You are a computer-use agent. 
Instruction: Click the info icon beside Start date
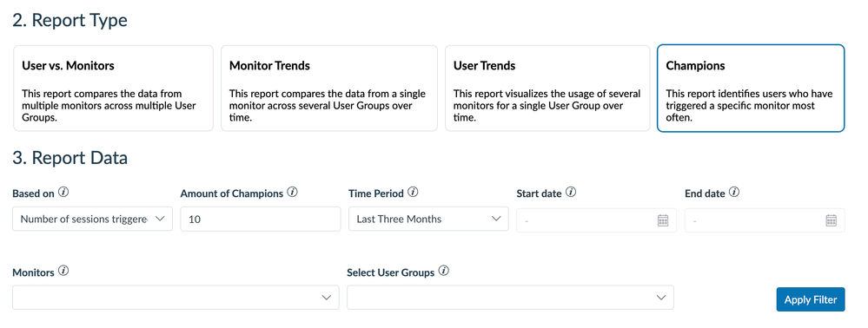pos(572,193)
